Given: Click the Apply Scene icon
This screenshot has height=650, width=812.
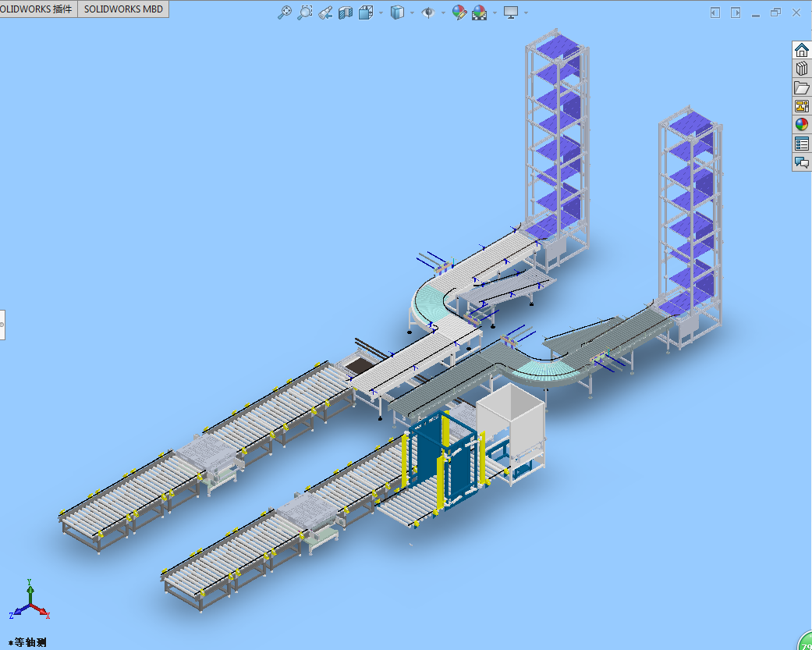Looking at the screenshot, I should [x=480, y=12].
